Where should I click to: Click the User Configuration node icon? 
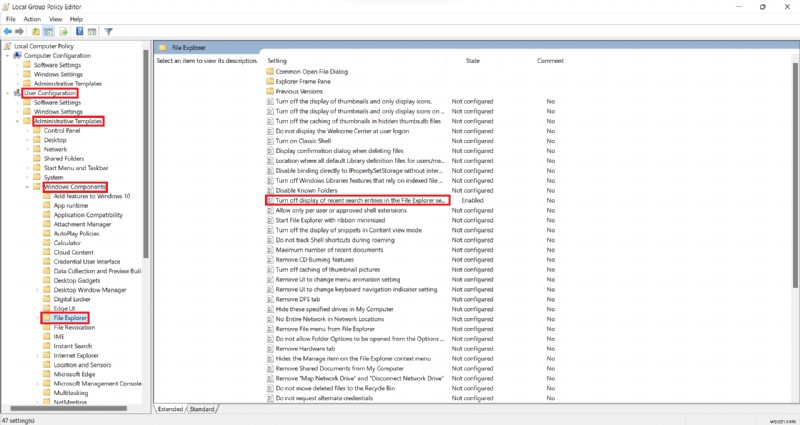[x=17, y=93]
